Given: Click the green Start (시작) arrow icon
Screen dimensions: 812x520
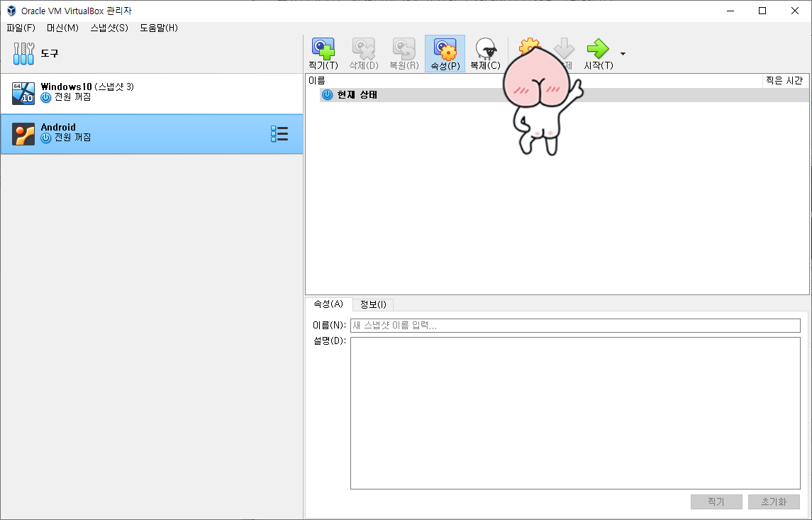Looking at the screenshot, I should tap(598, 49).
